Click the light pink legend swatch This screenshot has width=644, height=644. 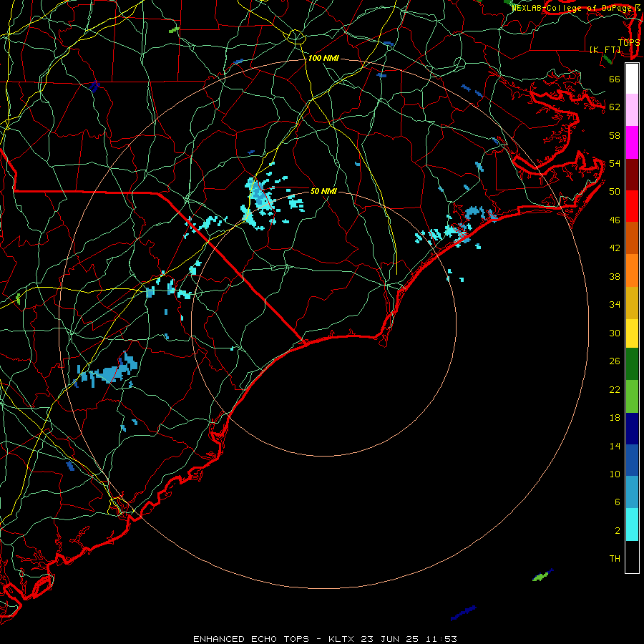pyautogui.click(x=632, y=110)
